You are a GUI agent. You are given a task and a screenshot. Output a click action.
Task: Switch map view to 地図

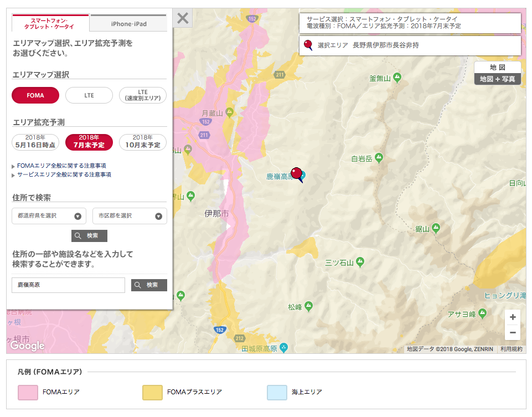[x=497, y=67]
